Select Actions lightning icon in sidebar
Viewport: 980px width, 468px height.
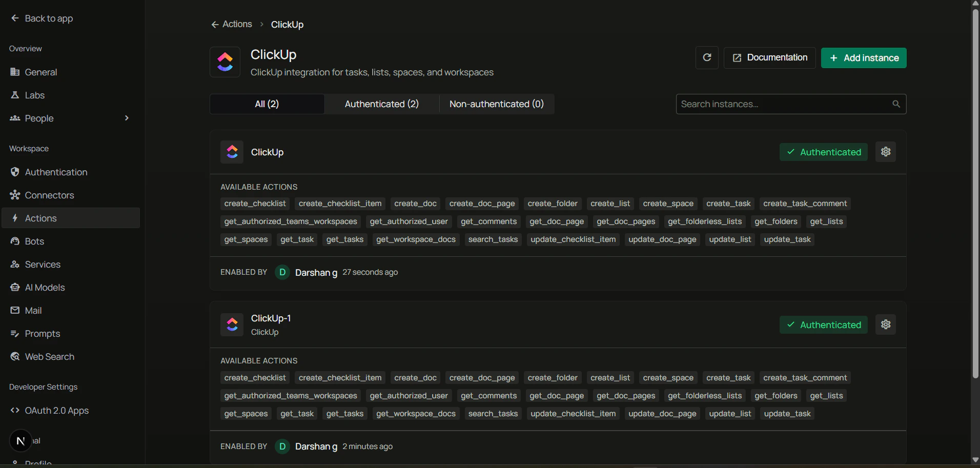pos(15,218)
